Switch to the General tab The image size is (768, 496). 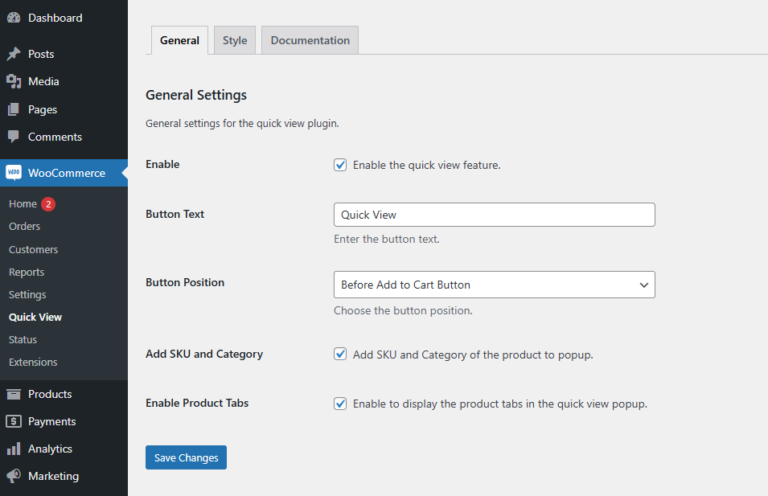click(x=179, y=40)
